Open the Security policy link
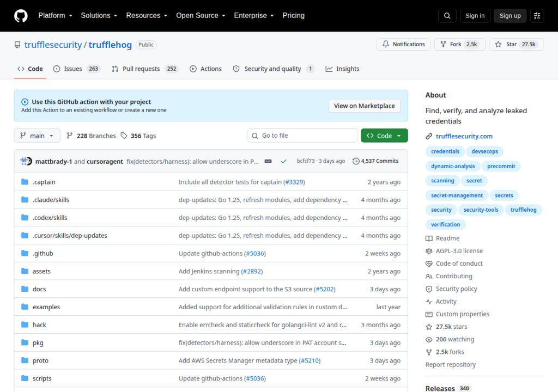The image size is (558, 392). point(456,289)
